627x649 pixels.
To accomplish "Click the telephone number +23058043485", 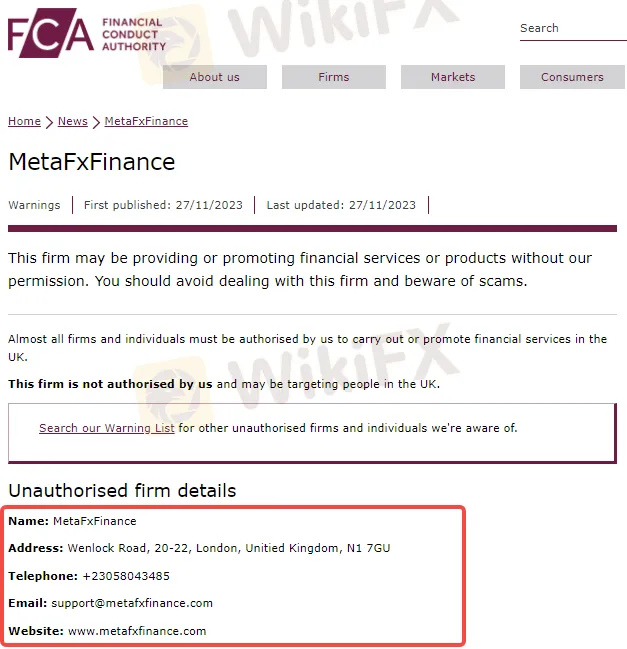I will click(x=126, y=576).
